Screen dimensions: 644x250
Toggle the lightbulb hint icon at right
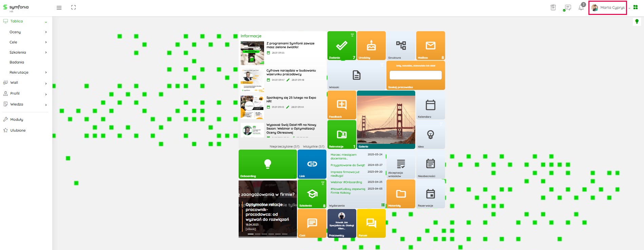(637, 22)
